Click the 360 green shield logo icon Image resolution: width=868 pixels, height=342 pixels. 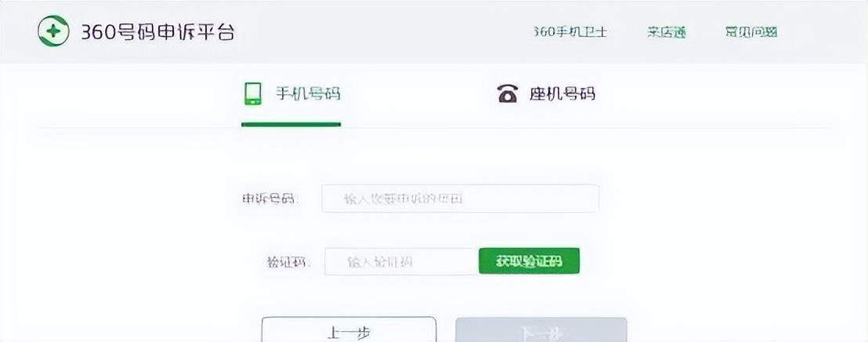53,31
